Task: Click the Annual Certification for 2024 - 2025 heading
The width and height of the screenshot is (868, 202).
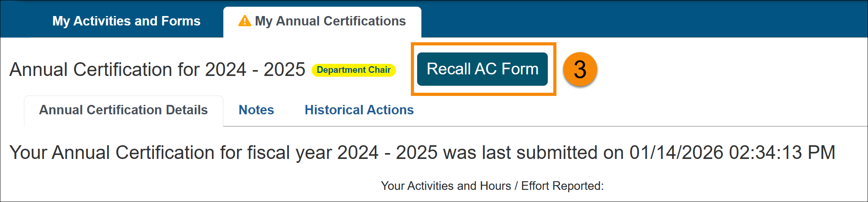Action: 157,70
